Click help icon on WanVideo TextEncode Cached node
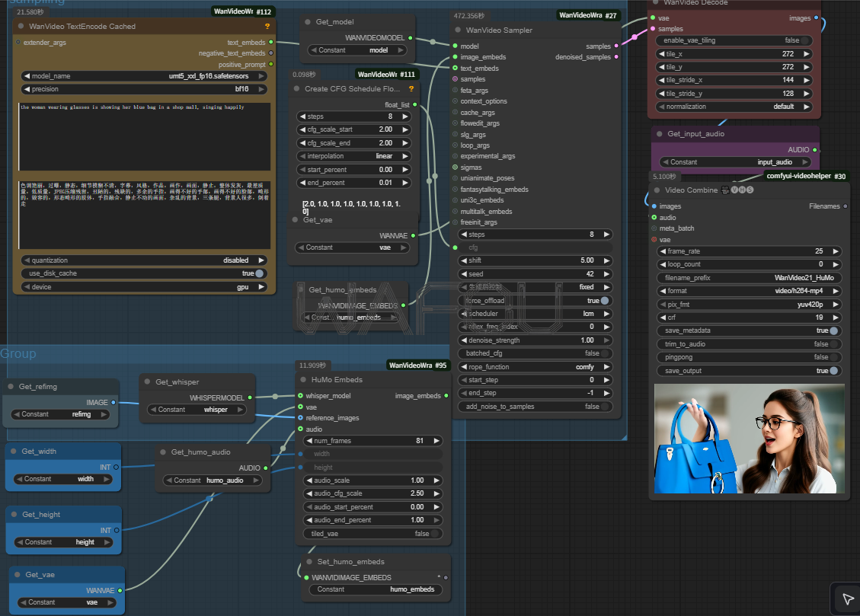The image size is (860, 616). (x=267, y=26)
